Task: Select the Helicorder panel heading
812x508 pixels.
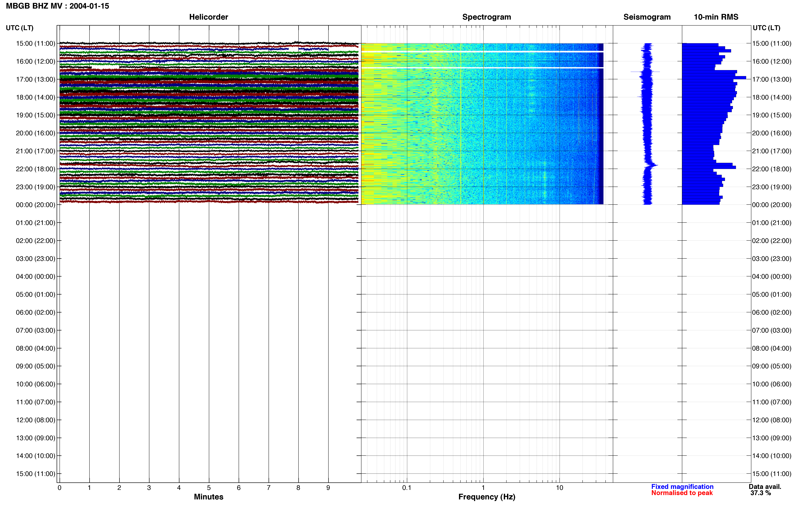Action: pos(209,17)
